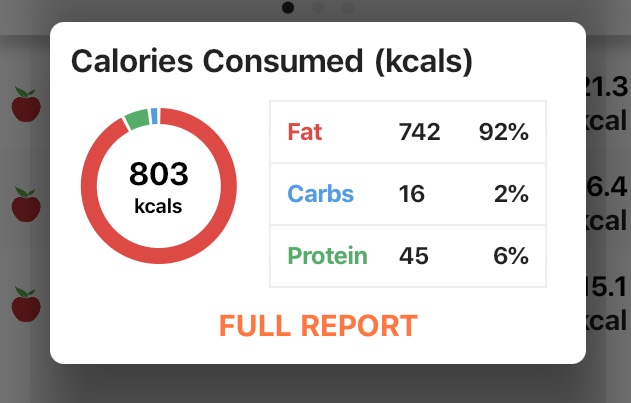The height and width of the screenshot is (403, 631).
Task: Click the 92% fat percentage
Action: [503, 132]
